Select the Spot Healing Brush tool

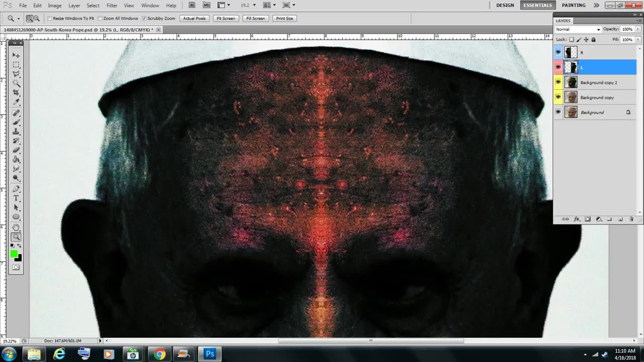(x=16, y=113)
